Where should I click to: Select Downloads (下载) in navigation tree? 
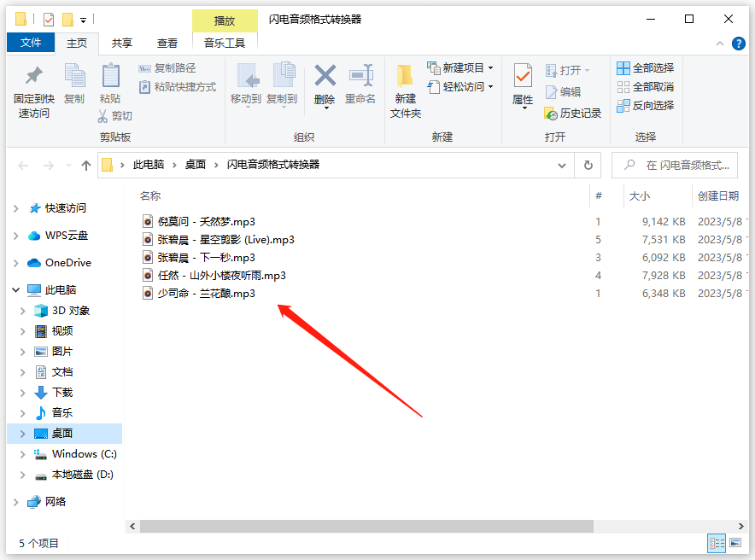[x=62, y=393]
